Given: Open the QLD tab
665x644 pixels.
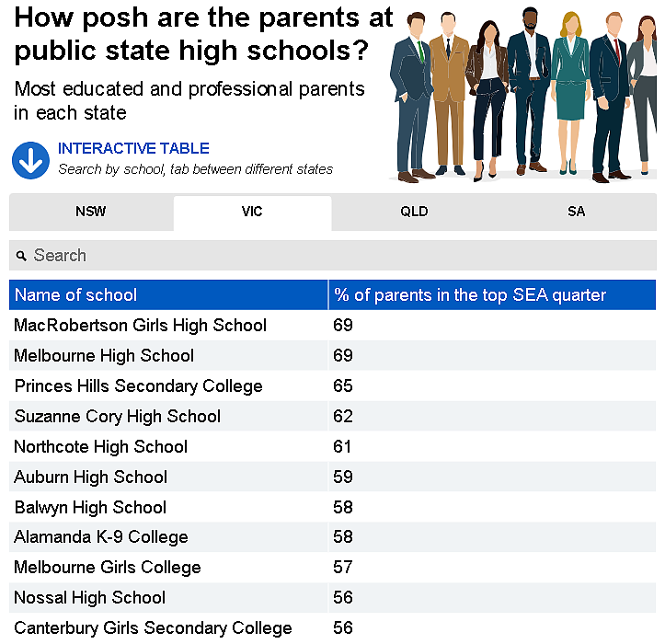Looking at the screenshot, I should coord(414,212).
